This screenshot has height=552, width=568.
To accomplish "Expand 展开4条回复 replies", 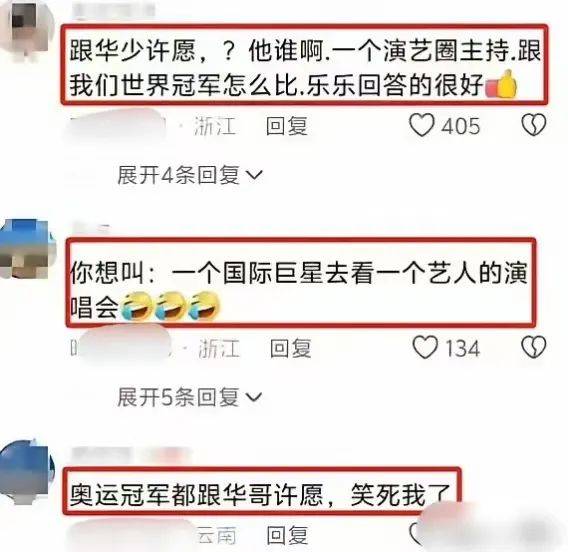I will (x=190, y=175).
